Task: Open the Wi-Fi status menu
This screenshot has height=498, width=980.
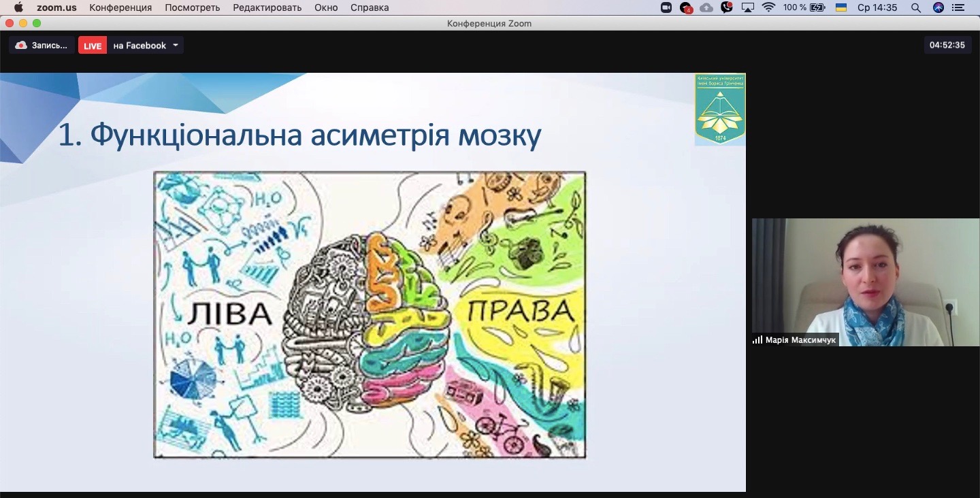Action: click(x=768, y=7)
